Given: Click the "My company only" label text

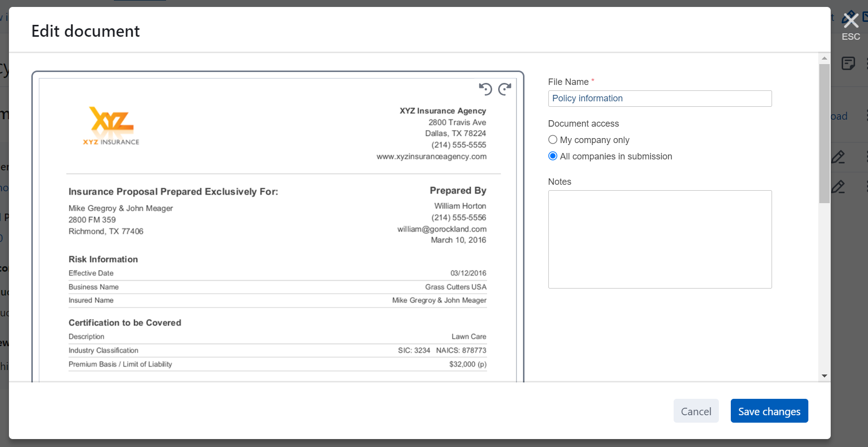Looking at the screenshot, I should coord(595,140).
